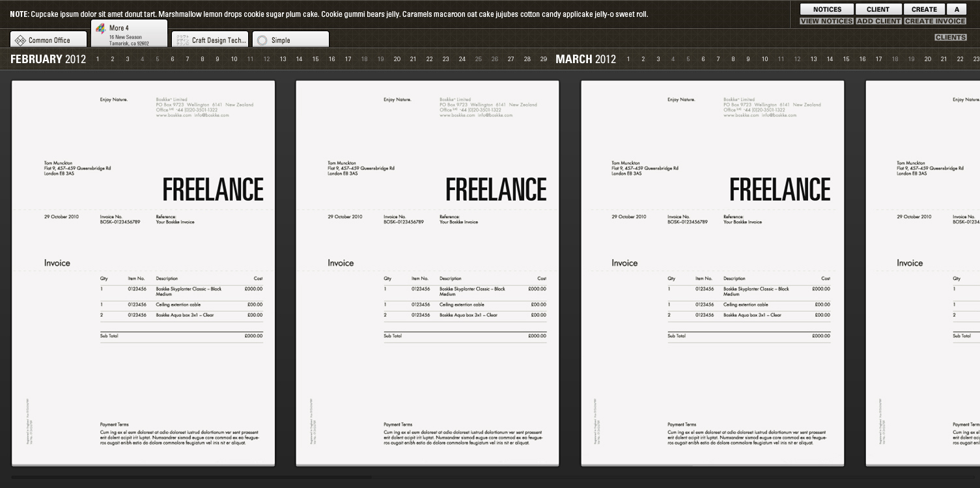The width and height of the screenshot is (980, 488).
Task: Click the CLIENT button
Action: (x=878, y=9)
